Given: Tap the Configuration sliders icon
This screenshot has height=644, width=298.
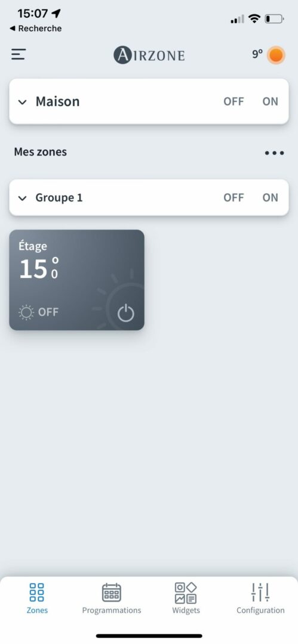Looking at the screenshot, I should pyautogui.click(x=260, y=592).
